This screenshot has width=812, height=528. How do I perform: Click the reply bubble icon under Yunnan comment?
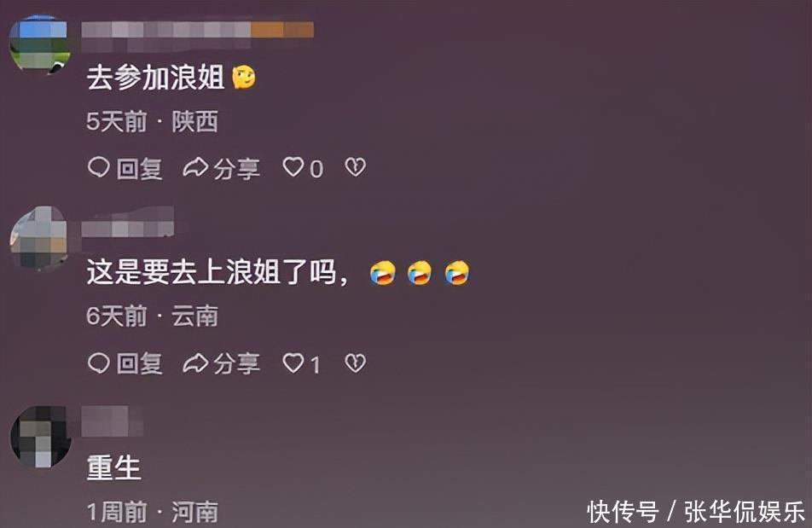[98, 363]
